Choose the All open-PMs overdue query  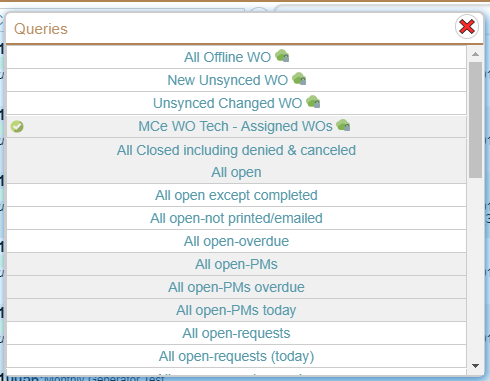[x=236, y=287]
